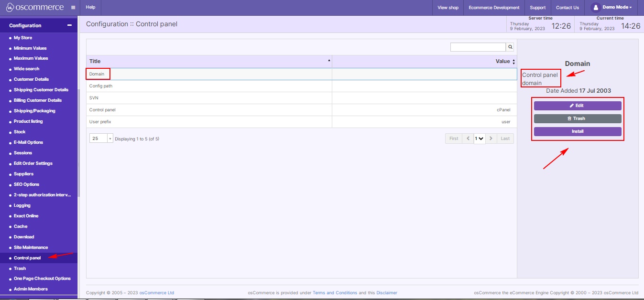
Task: Click the hamburger menu icon beside the logo
Action: coord(73,8)
